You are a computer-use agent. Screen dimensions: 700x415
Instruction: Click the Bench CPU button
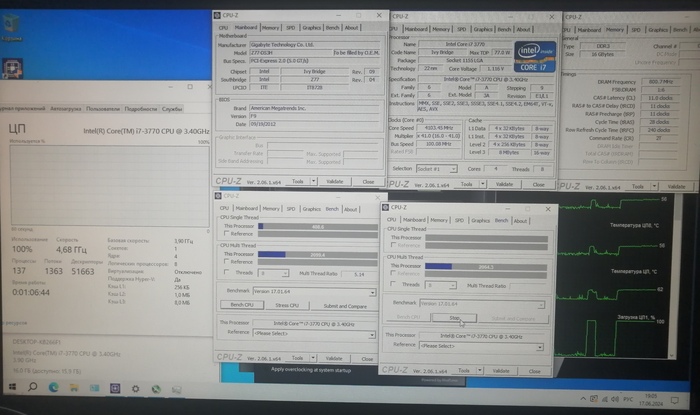pos(241,305)
